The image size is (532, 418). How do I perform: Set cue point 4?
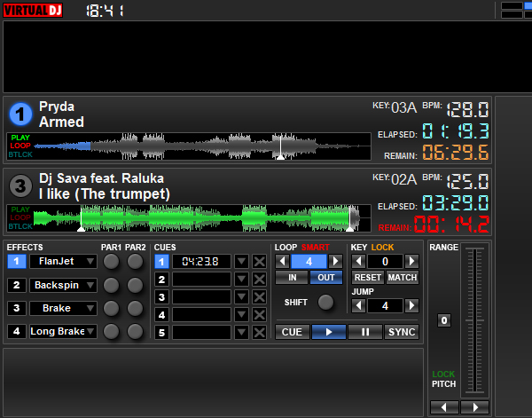[x=161, y=314]
